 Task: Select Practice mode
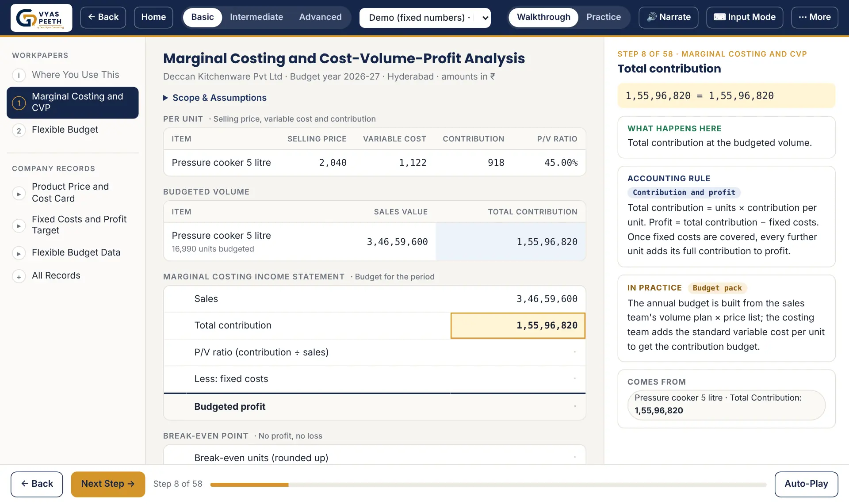(x=604, y=17)
